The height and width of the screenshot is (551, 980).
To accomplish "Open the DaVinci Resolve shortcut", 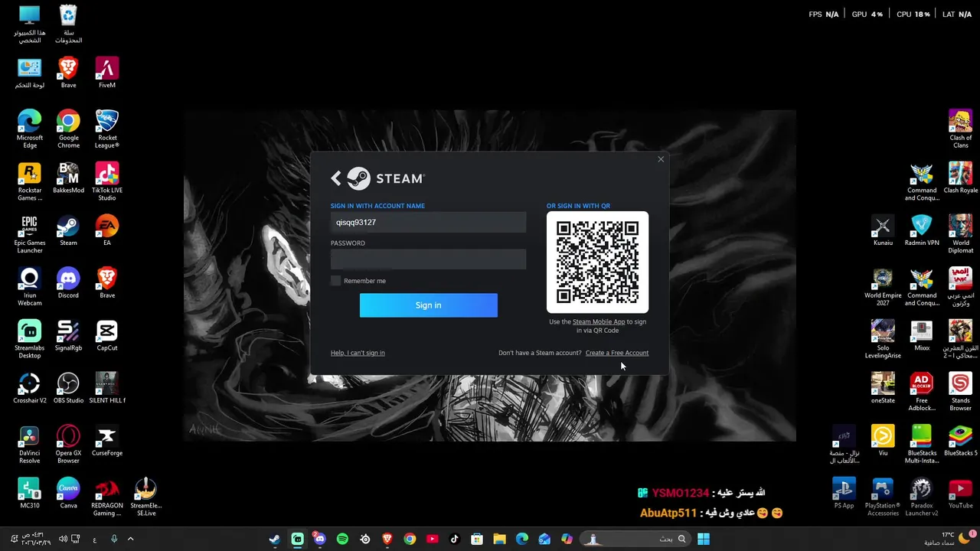I will [x=30, y=444].
